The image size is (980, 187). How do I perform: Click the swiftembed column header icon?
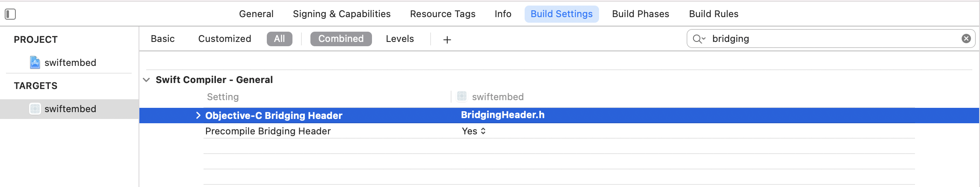pyautogui.click(x=462, y=96)
